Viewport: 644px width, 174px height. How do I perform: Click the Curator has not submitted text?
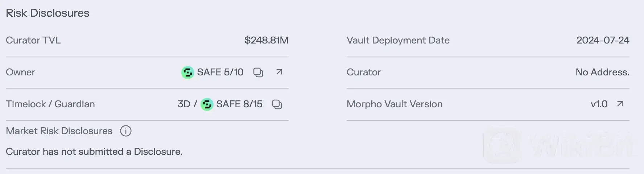point(94,152)
